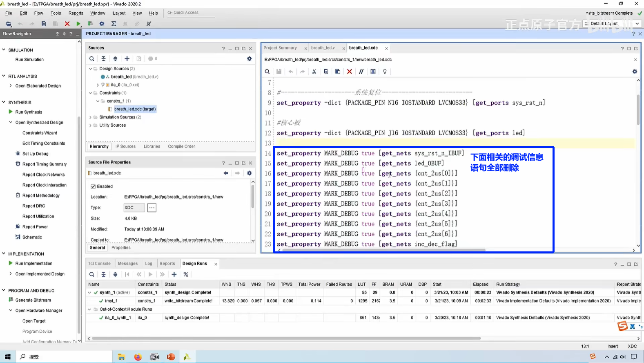Collapse all in Flow Navigator header
The width and height of the screenshot is (644, 363).
(58, 34)
